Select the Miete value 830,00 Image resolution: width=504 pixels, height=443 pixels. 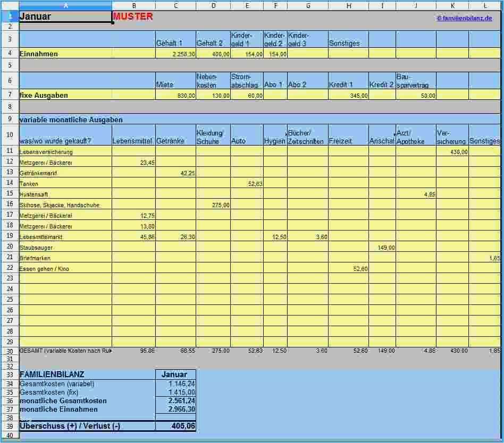(x=175, y=95)
